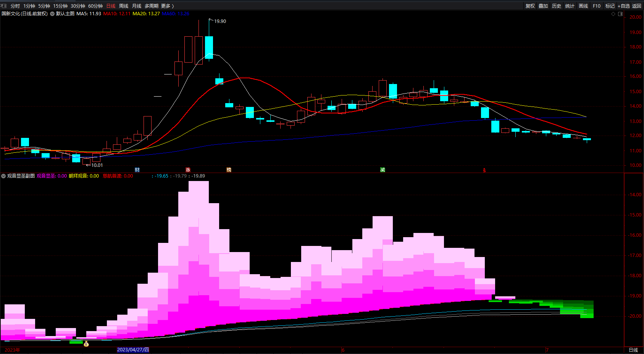This screenshot has width=644, height=354.
Task: Click the diamond icon above price axis
Action: (x=613, y=14)
